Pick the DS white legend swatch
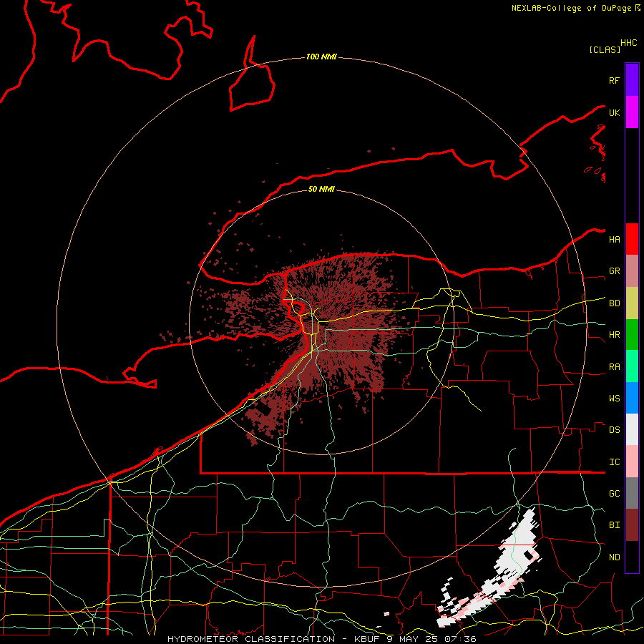The width and height of the screenshot is (644, 644). point(632,429)
